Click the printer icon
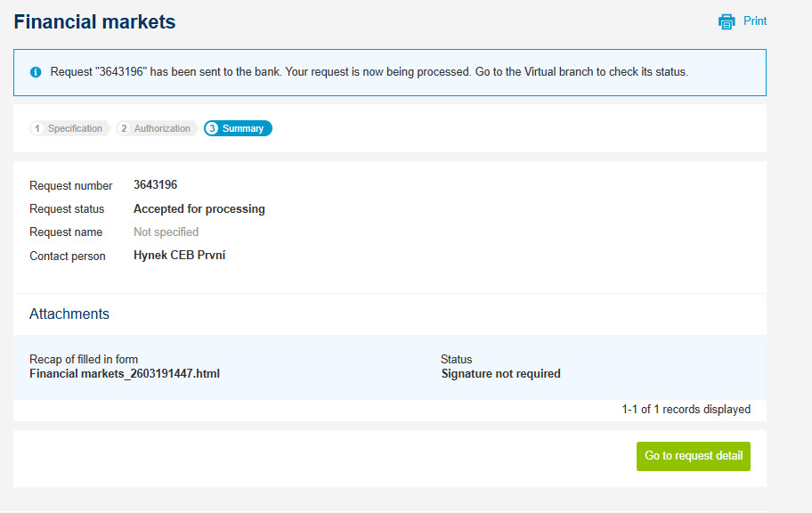The image size is (812, 513). click(x=727, y=21)
